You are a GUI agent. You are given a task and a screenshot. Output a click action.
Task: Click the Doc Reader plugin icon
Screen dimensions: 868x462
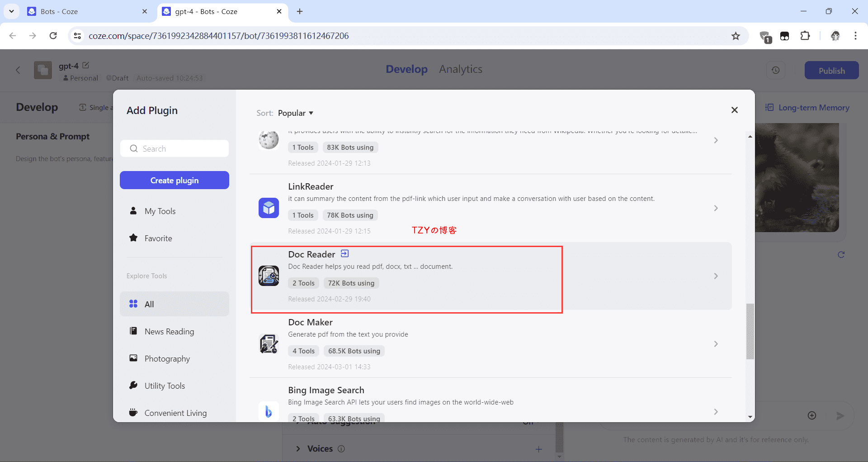coord(269,276)
